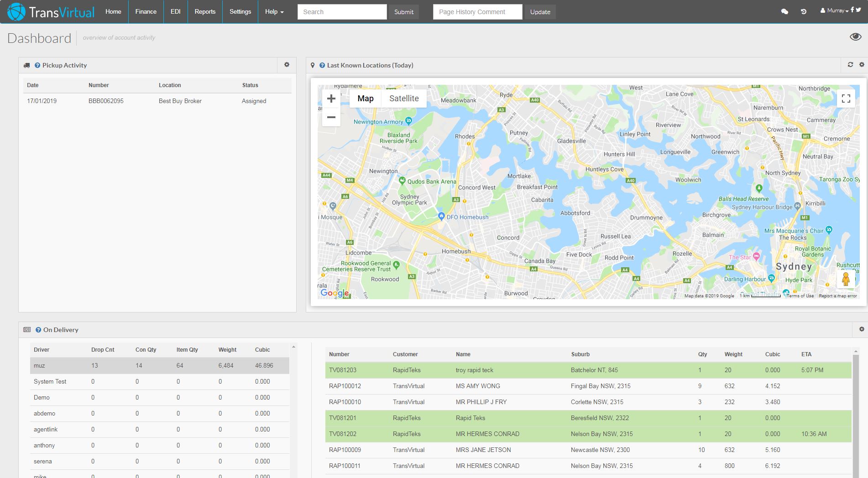Viewport: 868px width, 478px height.
Task: Switch map to Satellite view
Action: point(404,98)
